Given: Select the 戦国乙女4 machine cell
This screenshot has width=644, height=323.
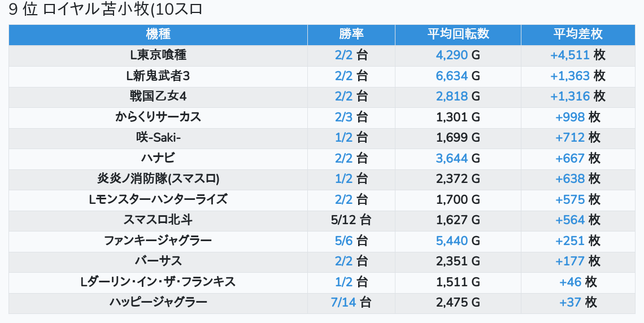Looking at the screenshot, I should tap(158, 97).
